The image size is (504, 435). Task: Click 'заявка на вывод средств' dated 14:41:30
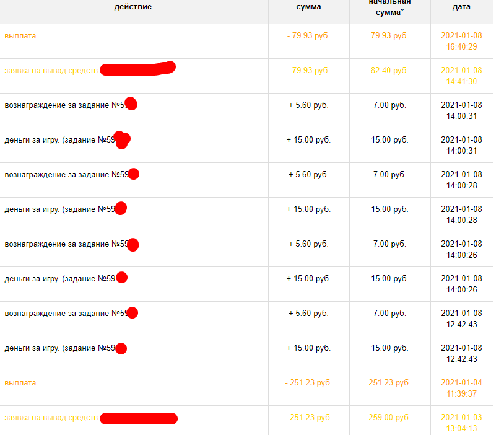pyautogui.click(x=51, y=71)
